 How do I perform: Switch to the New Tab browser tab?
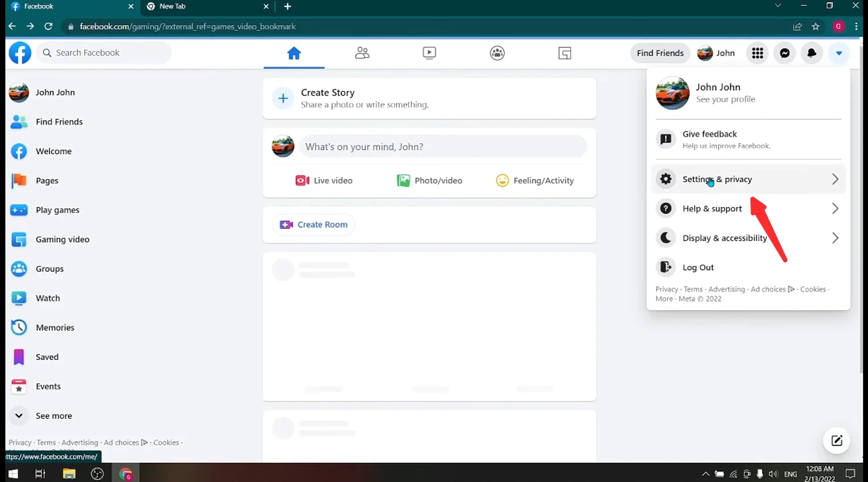coord(208,7)
